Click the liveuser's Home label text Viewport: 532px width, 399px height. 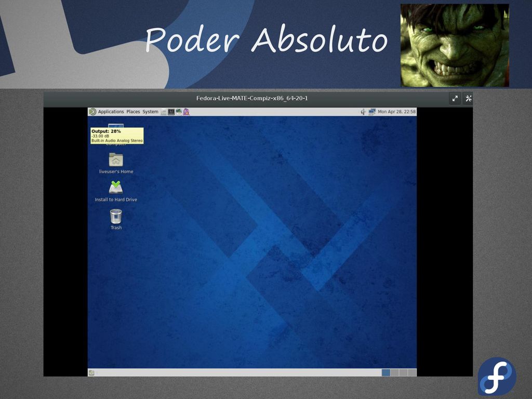[116, 171]
